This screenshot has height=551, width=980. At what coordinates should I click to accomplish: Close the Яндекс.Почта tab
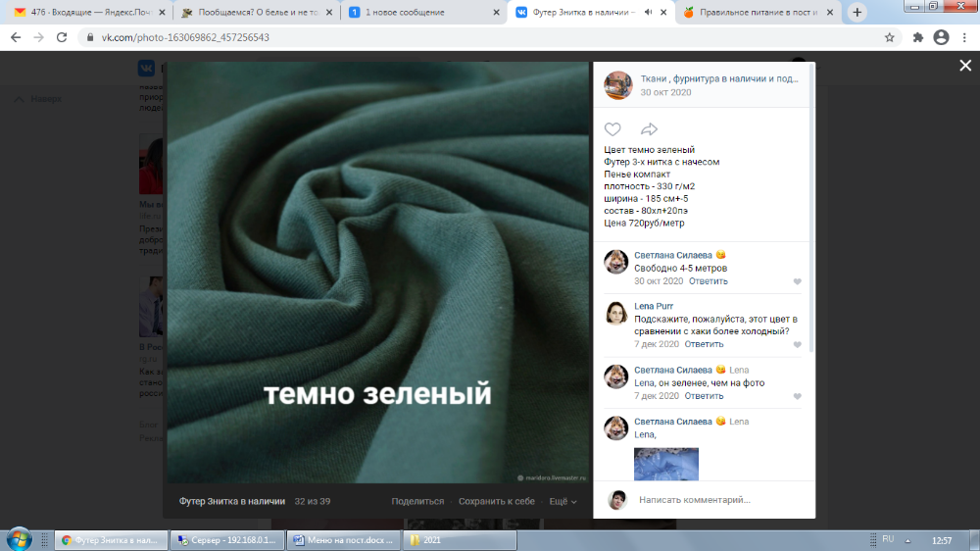pos(162,13)
